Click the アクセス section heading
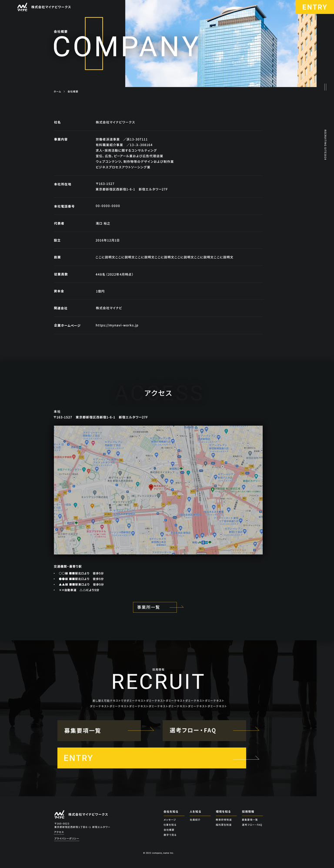 pos(158,393)
